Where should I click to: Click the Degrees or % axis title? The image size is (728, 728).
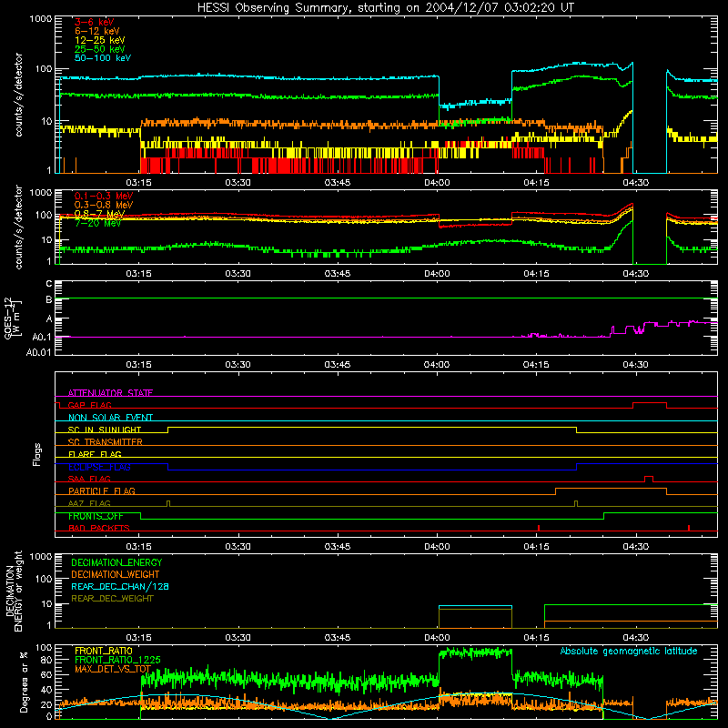pos(24,682)
